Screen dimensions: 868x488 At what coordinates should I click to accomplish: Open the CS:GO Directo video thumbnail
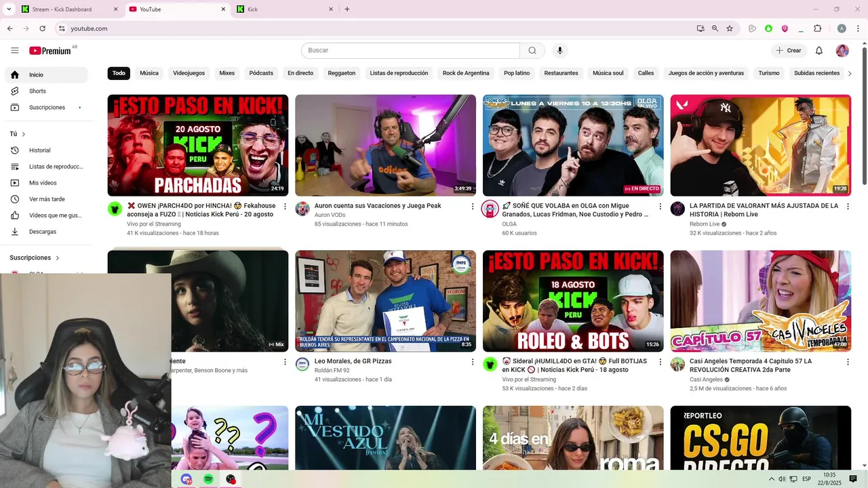coord(761,438)
